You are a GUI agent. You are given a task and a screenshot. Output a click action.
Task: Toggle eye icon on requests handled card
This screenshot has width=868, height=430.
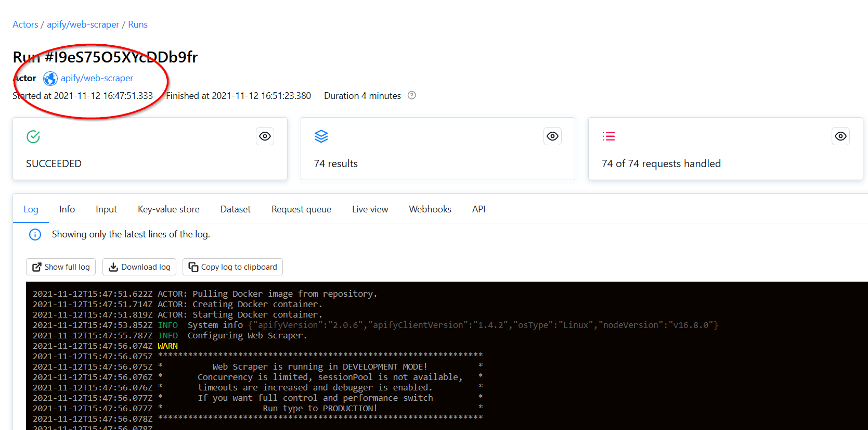coord(841,136)
